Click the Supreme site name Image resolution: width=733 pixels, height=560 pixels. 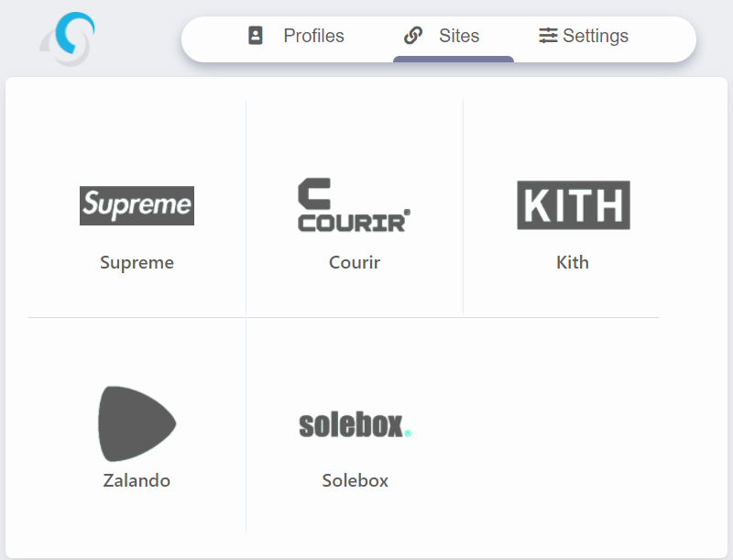pos(137,263)
